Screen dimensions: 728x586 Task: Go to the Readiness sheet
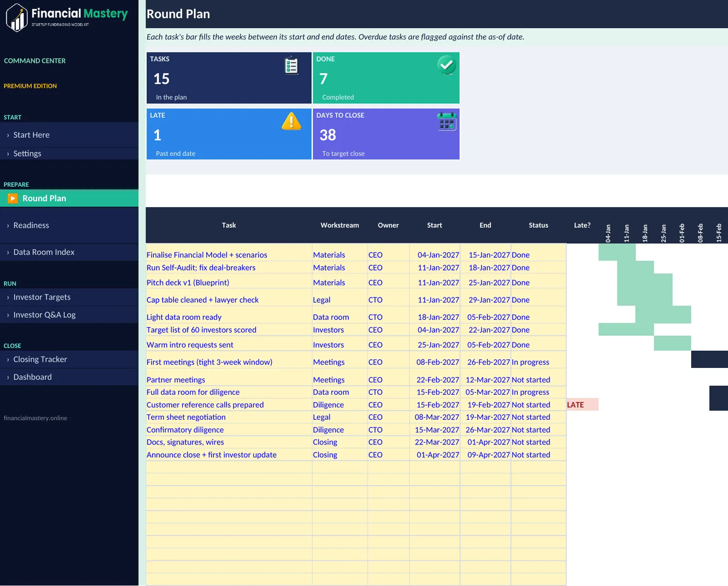[69, 225]
